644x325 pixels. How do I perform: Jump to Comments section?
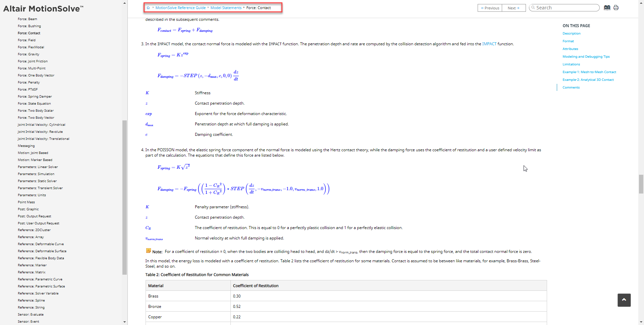571,88
